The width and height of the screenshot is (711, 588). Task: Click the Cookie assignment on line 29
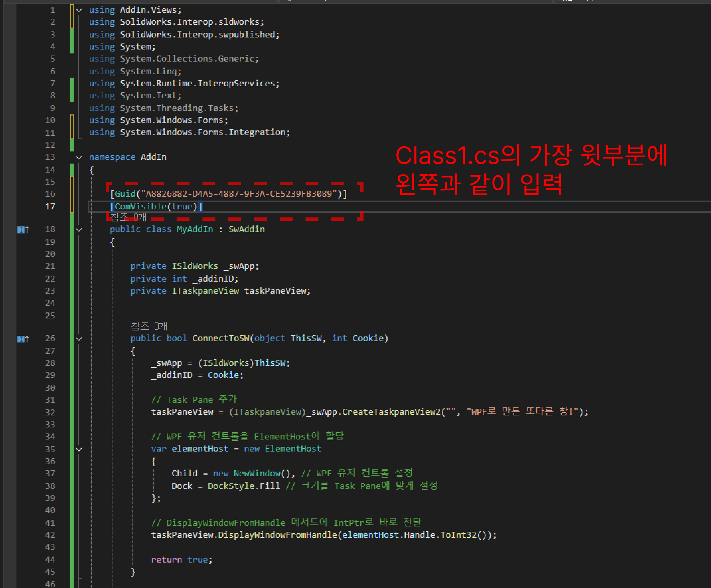pos(197,375)
